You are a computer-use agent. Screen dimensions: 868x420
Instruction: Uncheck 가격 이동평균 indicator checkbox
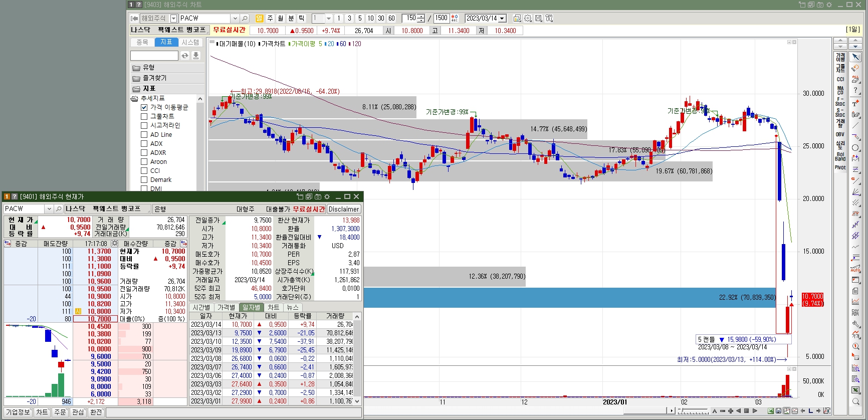tap(144, 107)
